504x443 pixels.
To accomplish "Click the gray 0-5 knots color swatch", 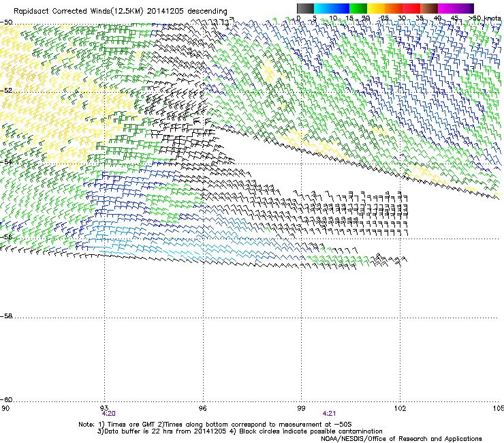I will (x=305, y=8).
